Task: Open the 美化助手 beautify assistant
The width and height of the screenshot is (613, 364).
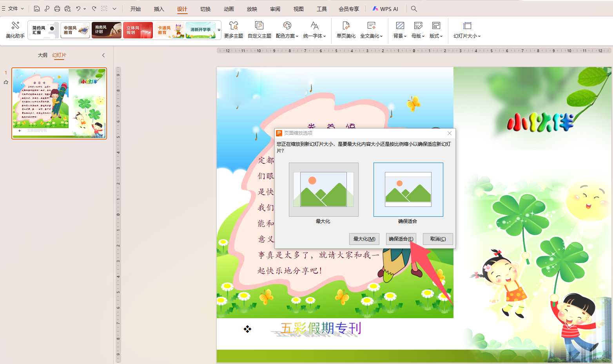Action: [x=15, y=29]
